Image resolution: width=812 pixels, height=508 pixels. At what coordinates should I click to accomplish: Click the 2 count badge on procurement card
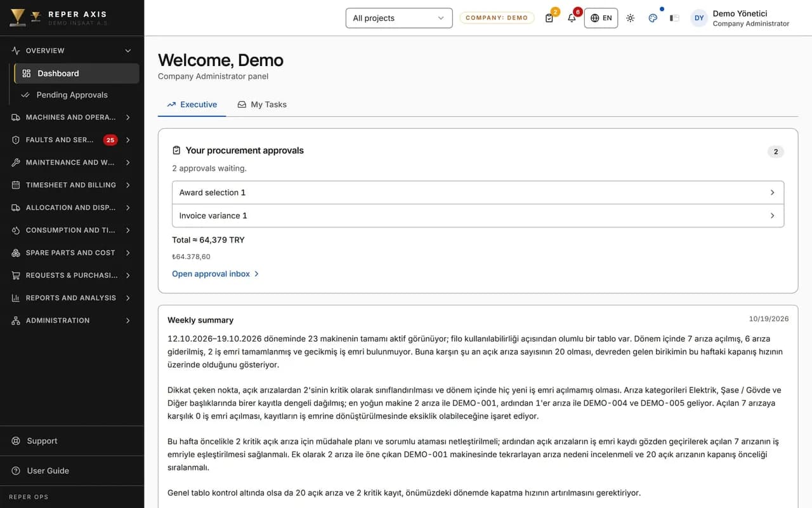tap(776, 152)
